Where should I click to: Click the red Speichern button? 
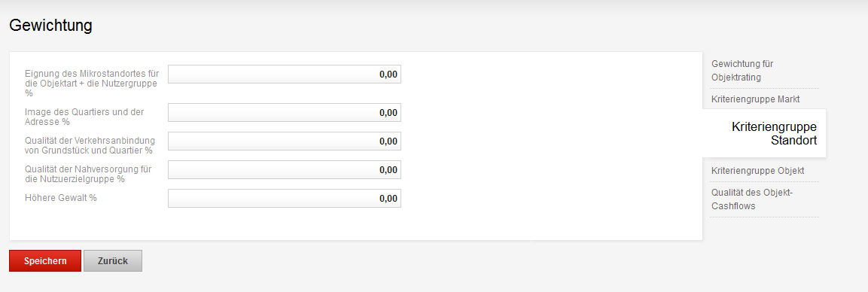coord(45,261)
